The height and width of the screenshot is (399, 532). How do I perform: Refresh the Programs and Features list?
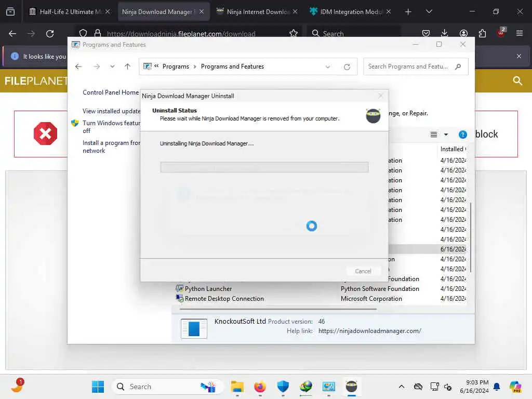347,67
